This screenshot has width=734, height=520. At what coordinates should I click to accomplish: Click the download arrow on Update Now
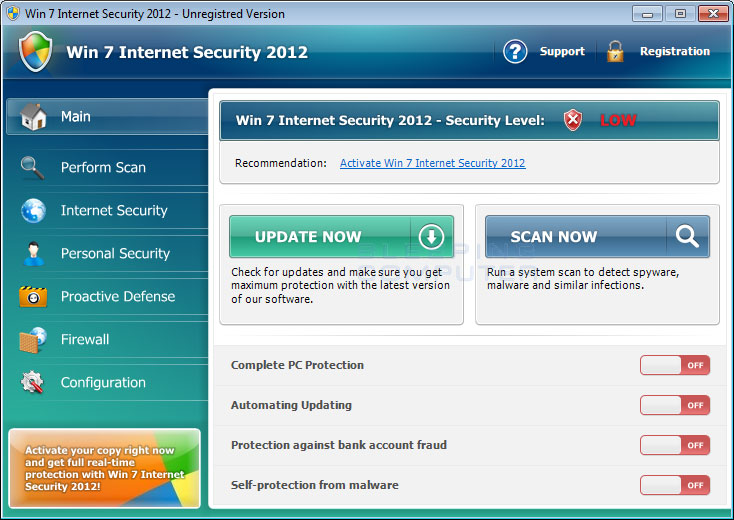[x=431, y=236]
